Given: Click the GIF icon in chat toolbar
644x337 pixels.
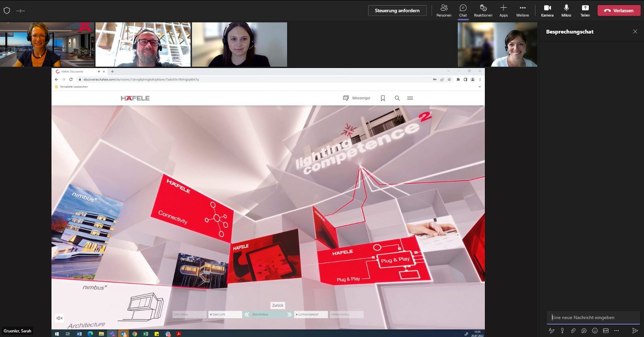Looking at the screenshot, I should (606, 331).
